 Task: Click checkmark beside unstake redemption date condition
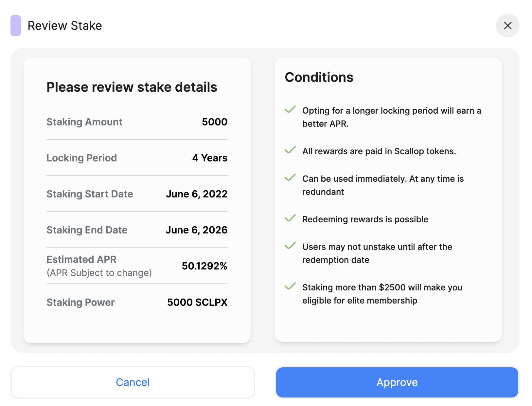290,246
